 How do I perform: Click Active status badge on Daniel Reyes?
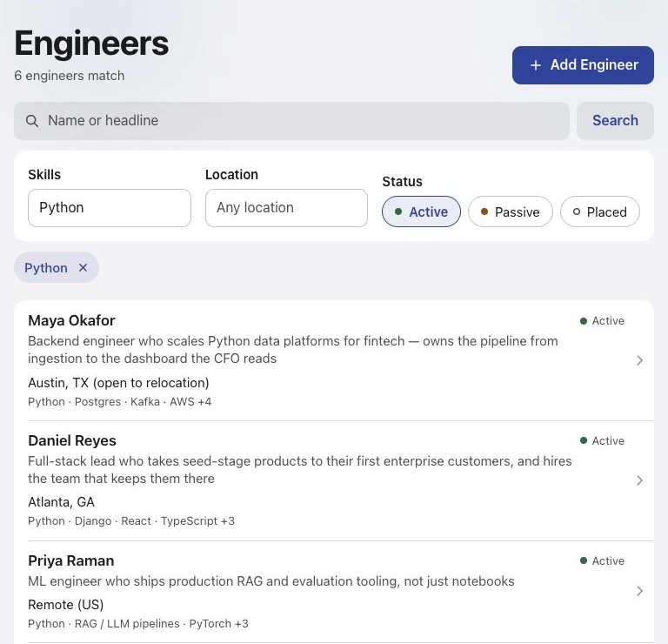tap(602, 440)
